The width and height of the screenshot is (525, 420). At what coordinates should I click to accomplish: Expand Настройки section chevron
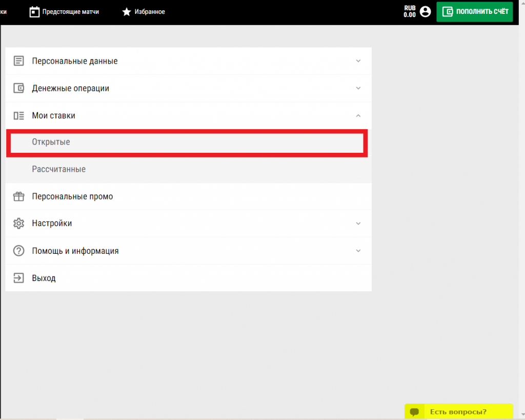pyautogui.click(x=358, y=224)
